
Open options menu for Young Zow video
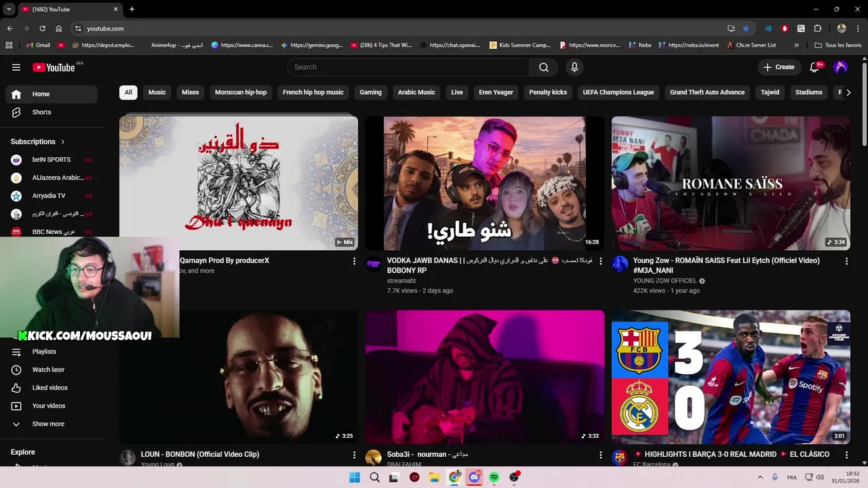tap(846, 261)
